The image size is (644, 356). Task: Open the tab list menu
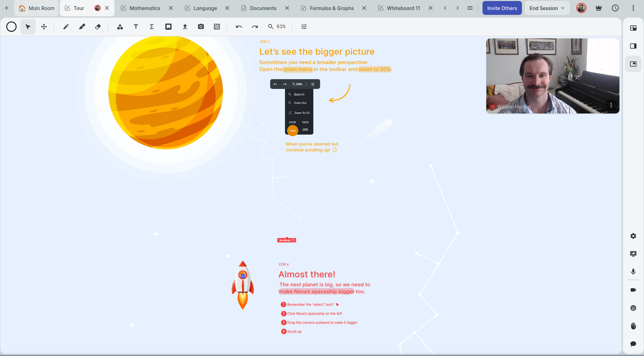click(x=470, y=8)
